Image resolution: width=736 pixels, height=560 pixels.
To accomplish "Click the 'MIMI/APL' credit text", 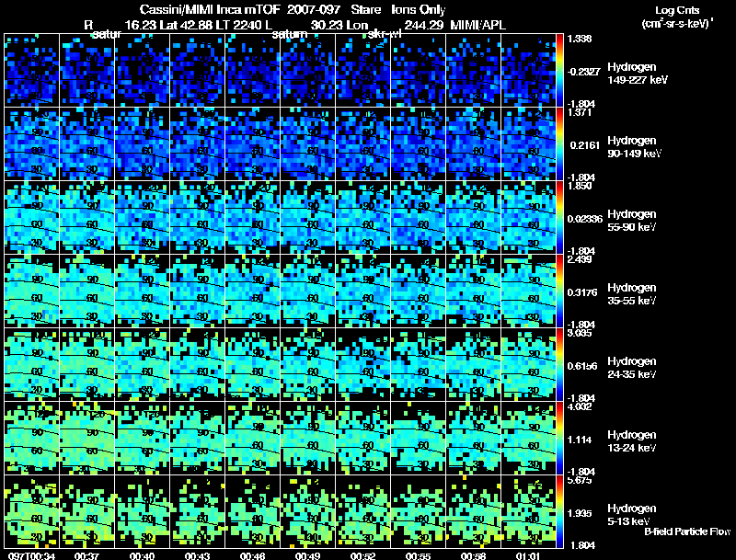I will pos(477,25).
